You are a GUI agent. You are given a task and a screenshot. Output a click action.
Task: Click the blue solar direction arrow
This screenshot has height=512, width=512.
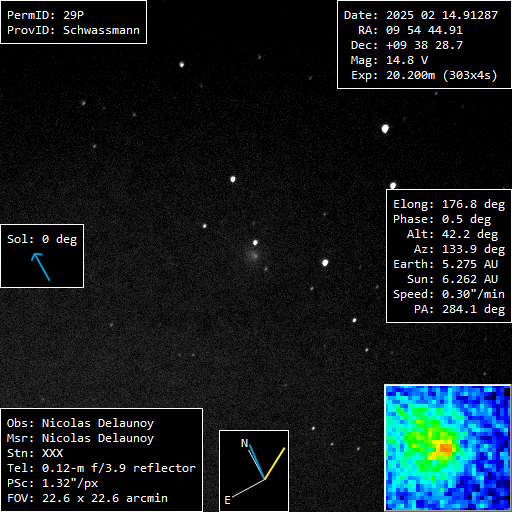(41, 266)
